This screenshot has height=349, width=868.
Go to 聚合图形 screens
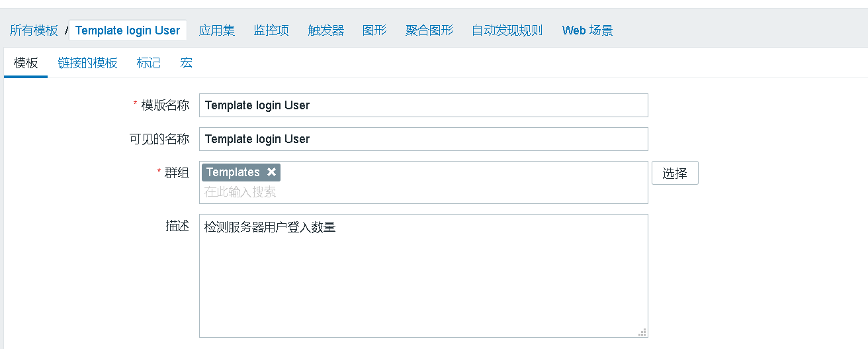pos(429,30)
